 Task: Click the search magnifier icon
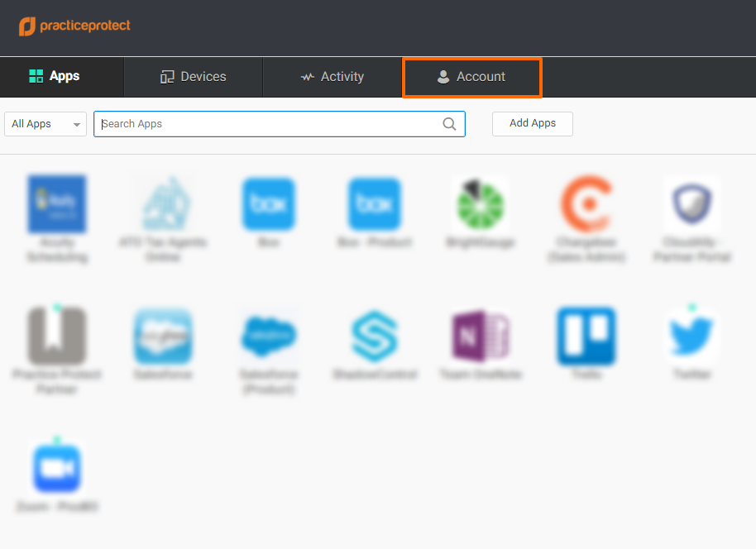click(449, 124)
